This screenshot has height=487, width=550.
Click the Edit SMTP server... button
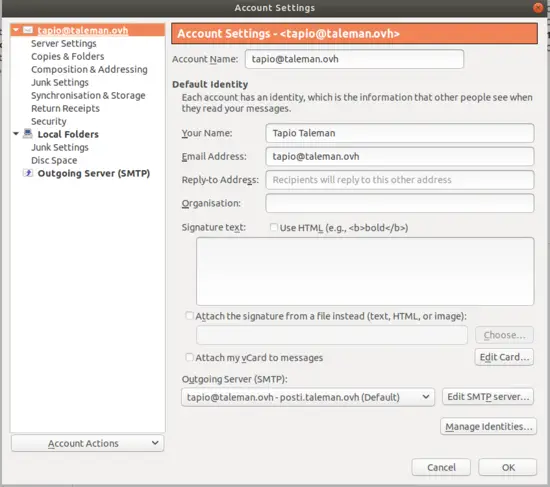coord(488,397)
